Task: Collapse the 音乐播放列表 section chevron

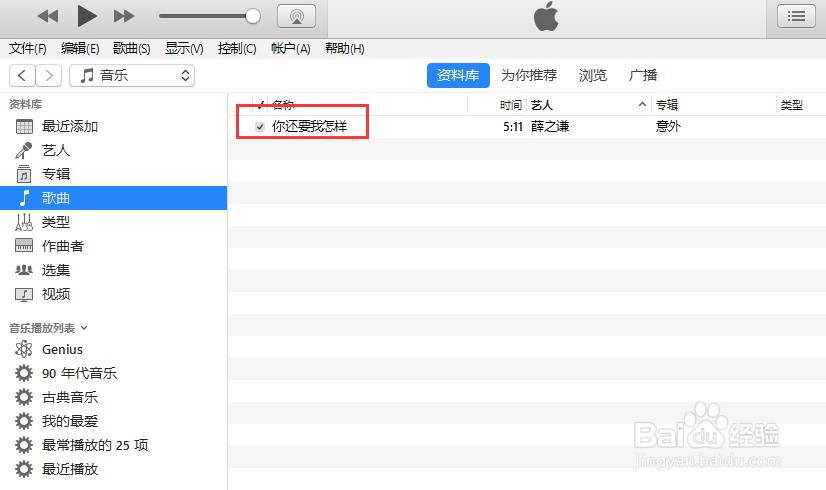Action: (x=84, y=328)
